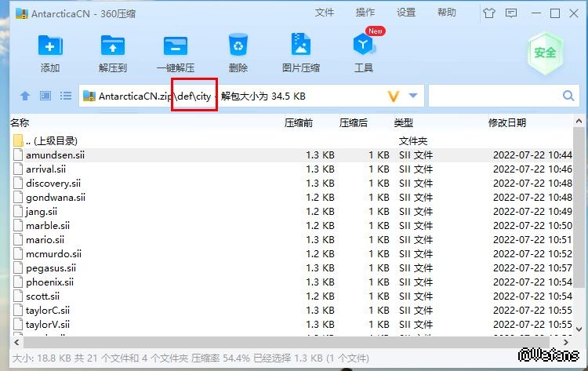Image resolution: width=588 pixels, height=371 pixels.
Task: Open the 帮助 (Help) menu
Action: click(x=447, y=13)
